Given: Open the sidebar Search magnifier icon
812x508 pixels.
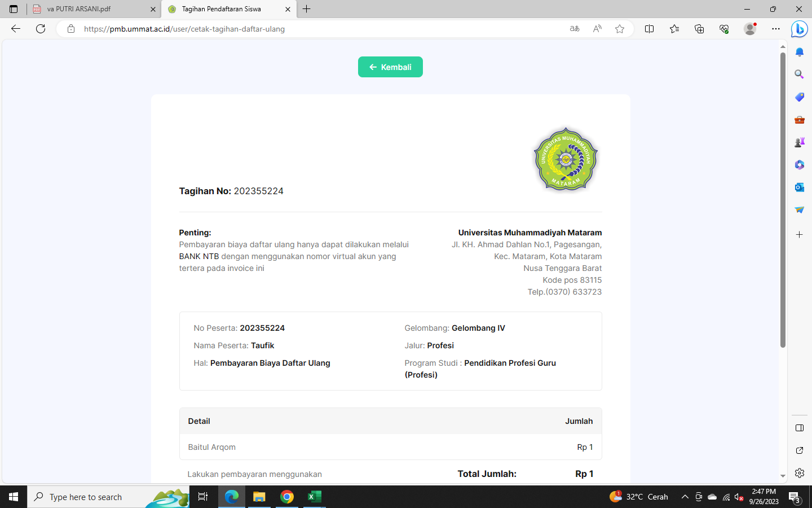Looking at the screenshot, I should point(799,75).
